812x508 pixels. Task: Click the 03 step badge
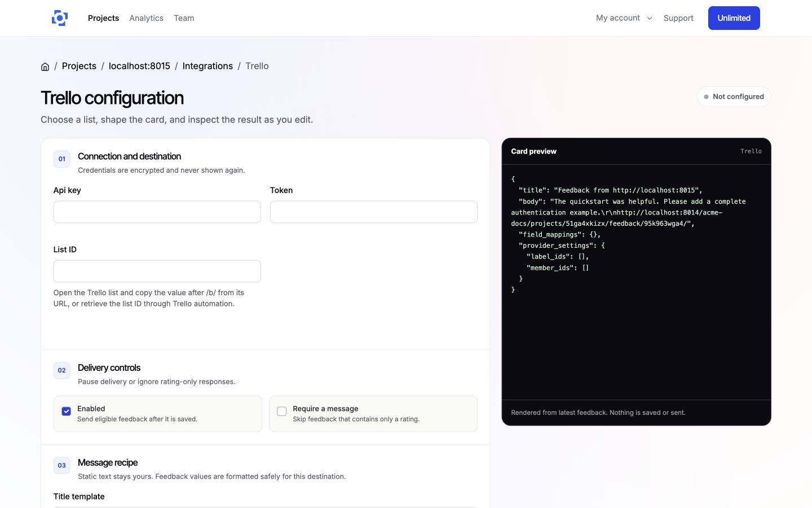pos(62,465)
